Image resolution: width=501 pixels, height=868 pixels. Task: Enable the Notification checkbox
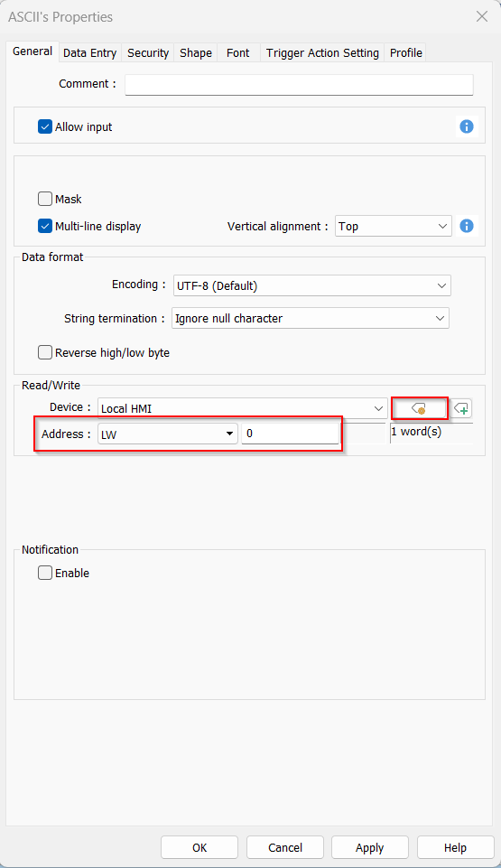[x=45, y=573]
